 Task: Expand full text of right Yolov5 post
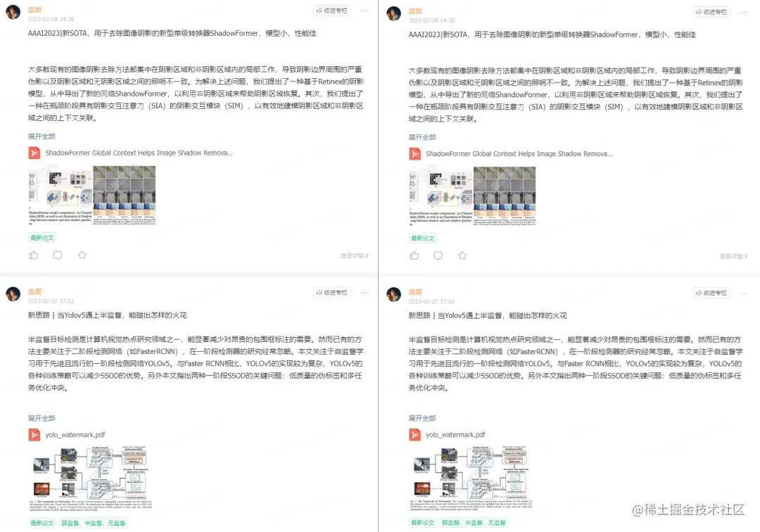422,418
